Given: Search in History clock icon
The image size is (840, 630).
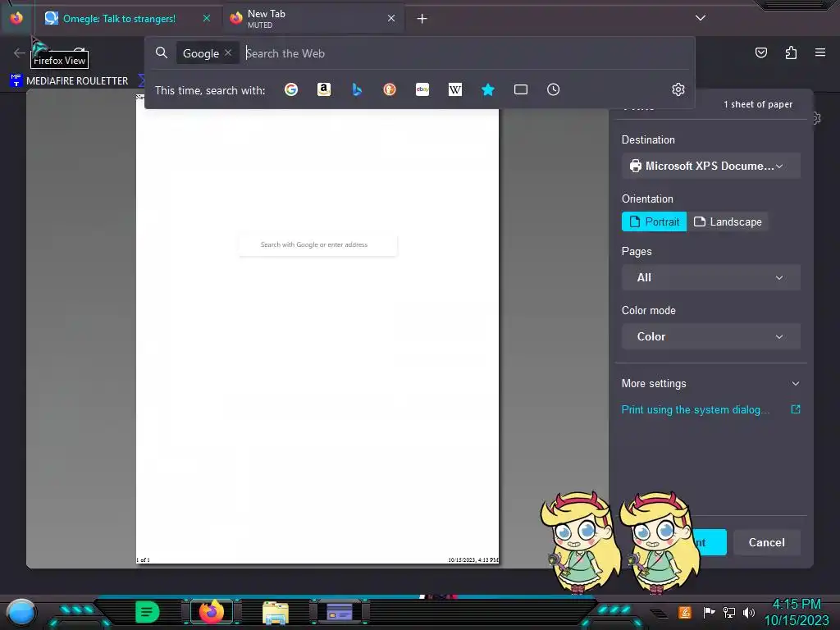Looking at the screenshot, I should [554, 89].
